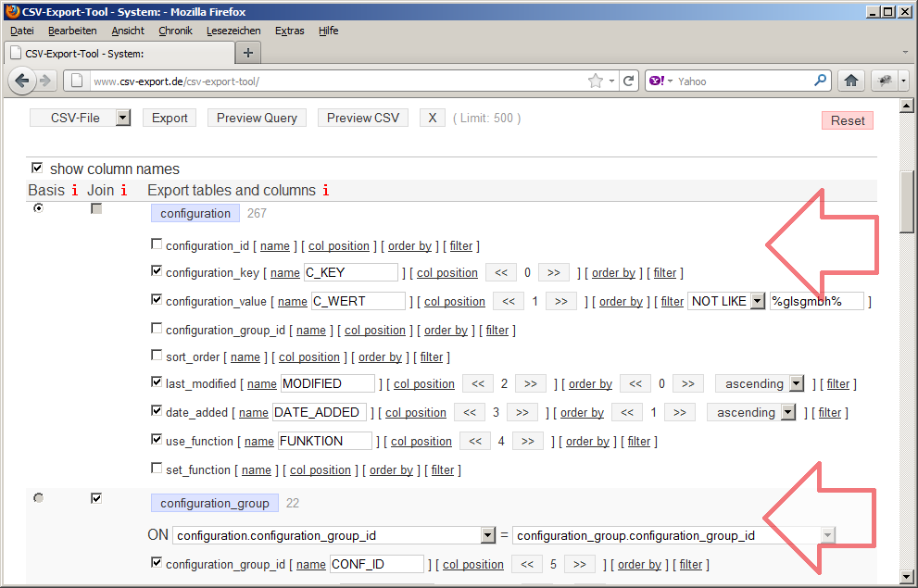Click the X button next to Preview CSV

[x=432, y=118]
